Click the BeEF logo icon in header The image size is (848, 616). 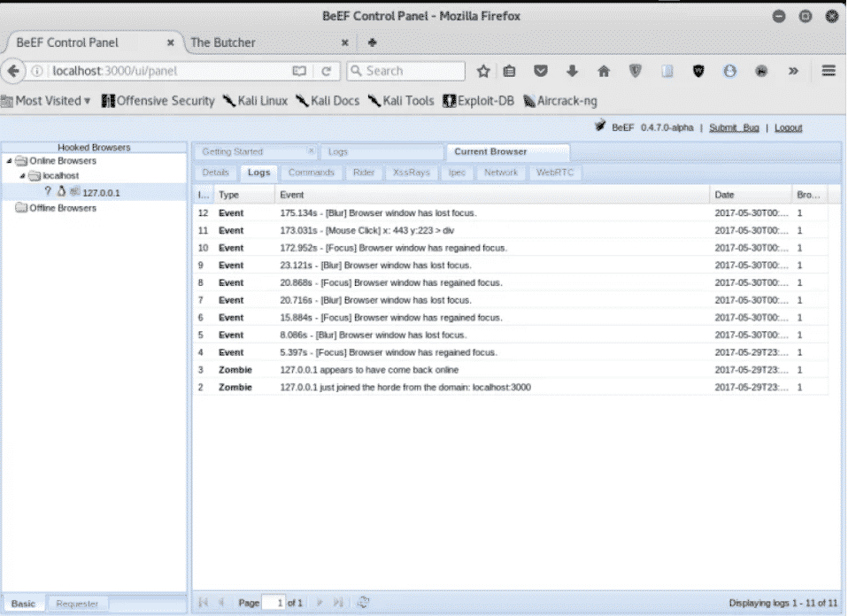(600, 127)
